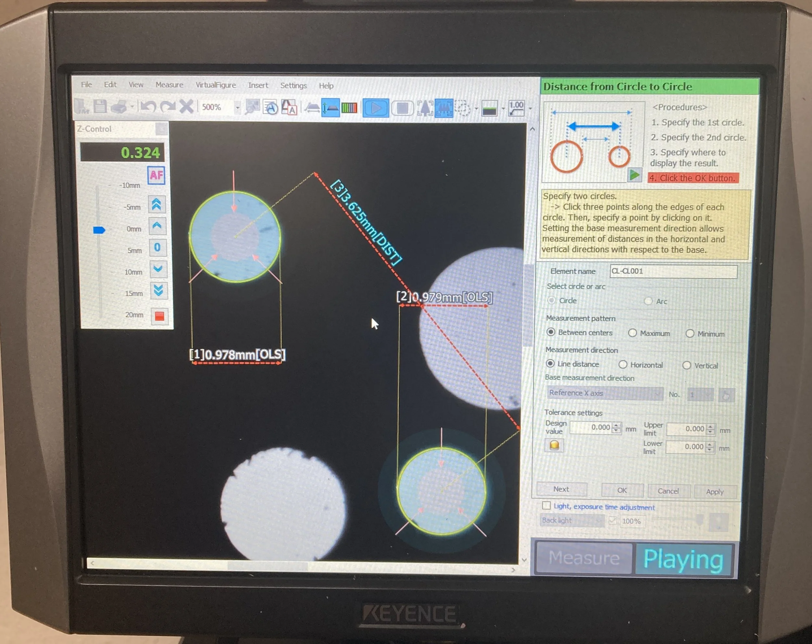This screenshot has height=644, width=812.
Task: Enable Light, exposure time adjustment checkbox
Action: (547, 505)
